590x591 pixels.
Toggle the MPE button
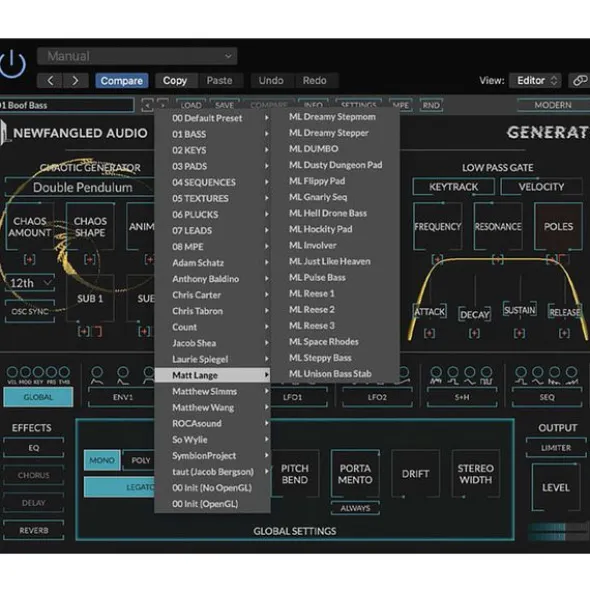pyautogui.click(x=401, y=105)
